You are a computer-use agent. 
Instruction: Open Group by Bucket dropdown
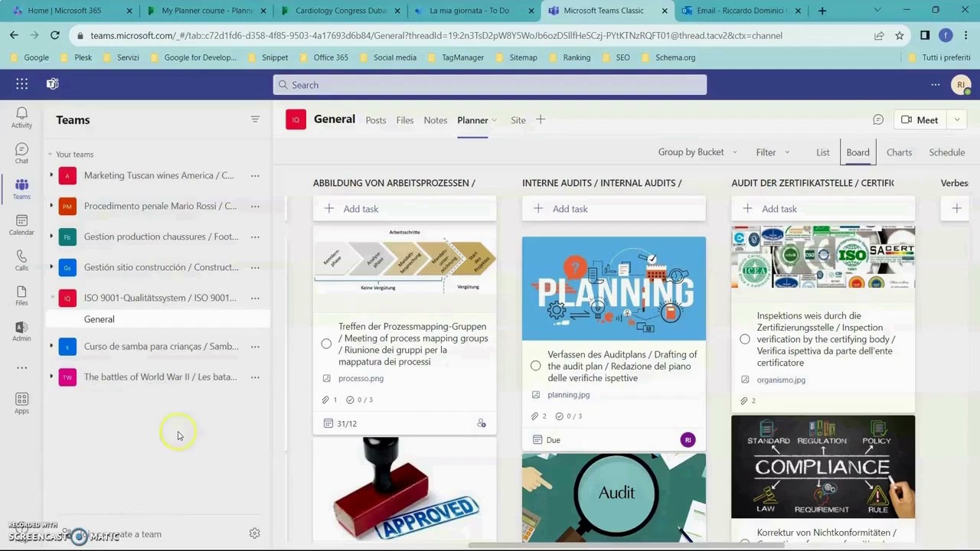click(697, 152)
